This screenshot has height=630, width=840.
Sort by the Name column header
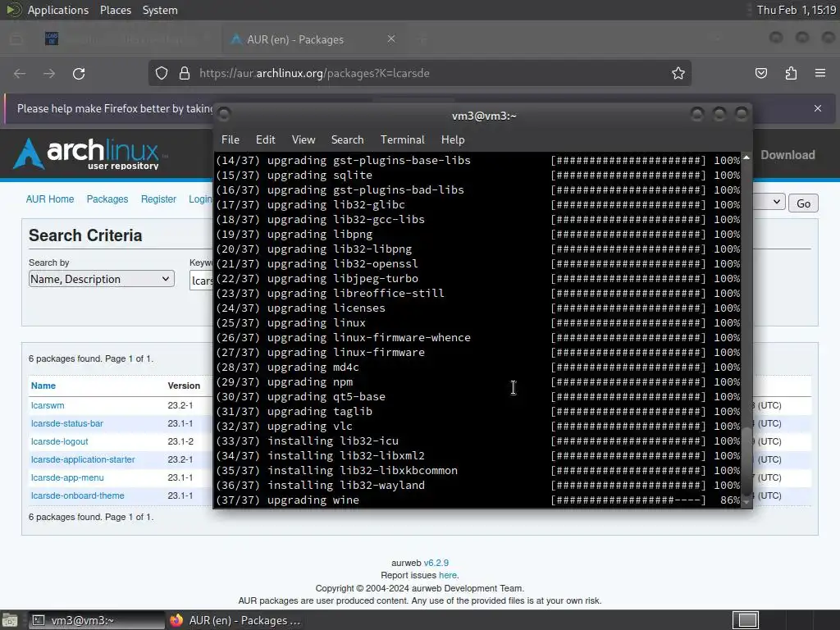43,386
